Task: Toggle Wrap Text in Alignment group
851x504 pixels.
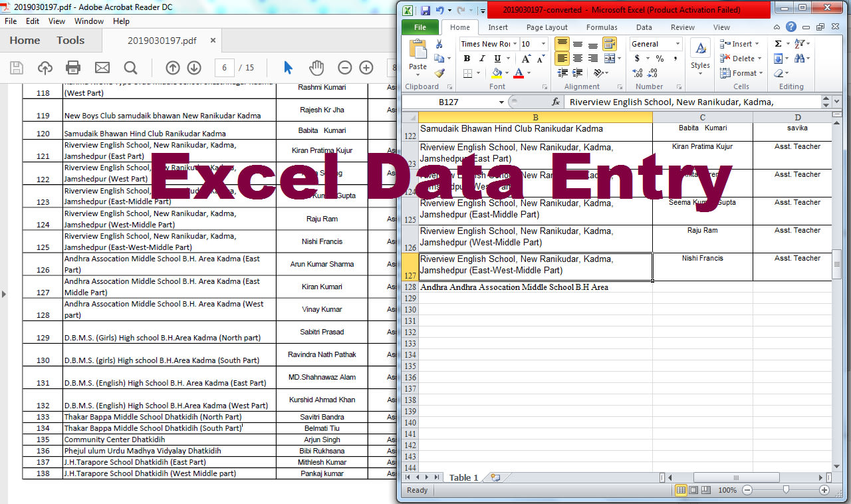Action: click(x=609, y=44)
